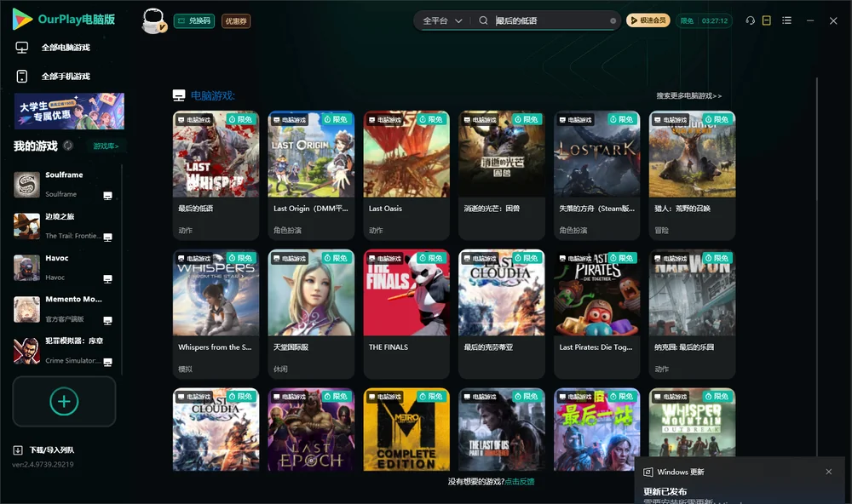Click the plus add game button
The width and height of the screenshot is (852, 504).
coord(64,401)
